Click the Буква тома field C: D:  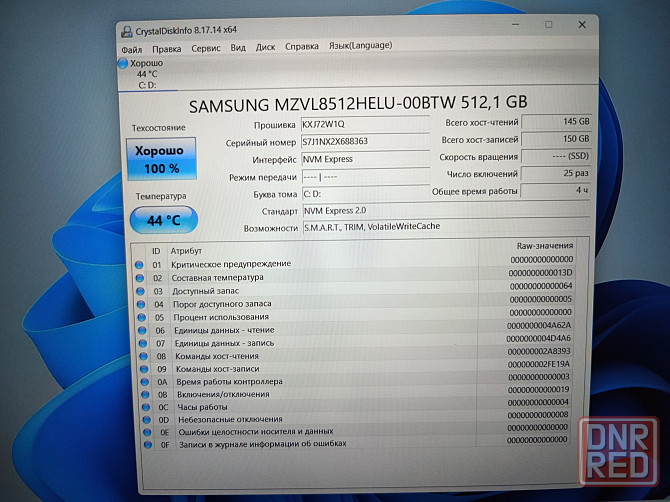click(365, 194)
